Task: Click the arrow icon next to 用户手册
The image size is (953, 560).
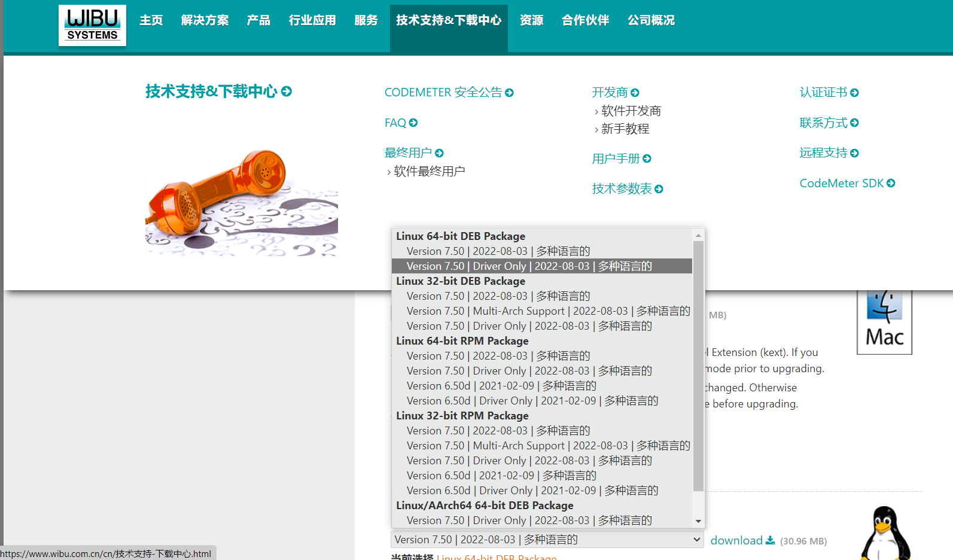Action: (647, 159)
